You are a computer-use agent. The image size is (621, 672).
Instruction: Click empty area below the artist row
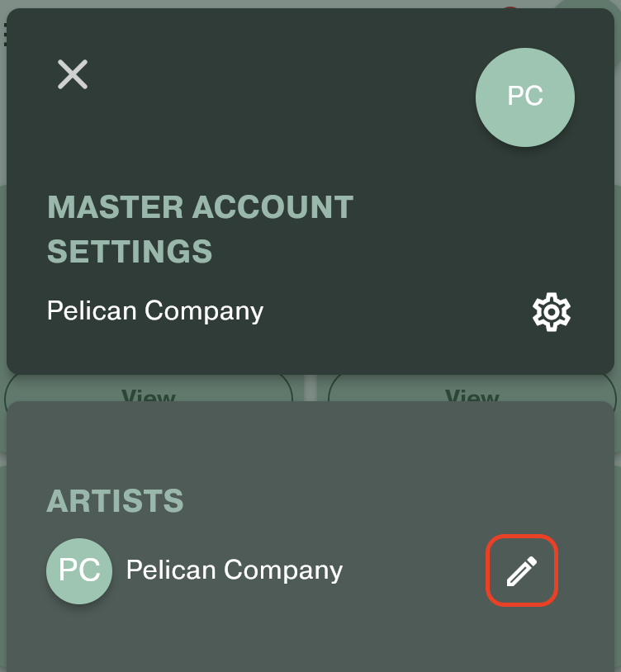pos(310,640)
